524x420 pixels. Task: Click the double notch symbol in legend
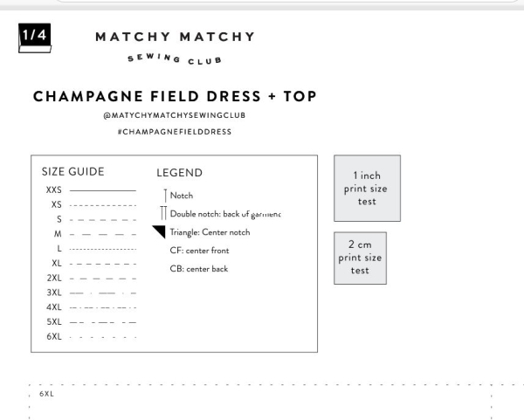(x=163, y=213)
